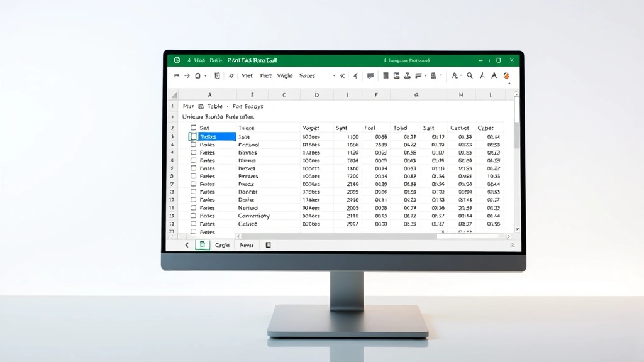The width and height of the screenshot is (644, 362).
Task: Select the clipboard paste icon
Action: point(199,75)
